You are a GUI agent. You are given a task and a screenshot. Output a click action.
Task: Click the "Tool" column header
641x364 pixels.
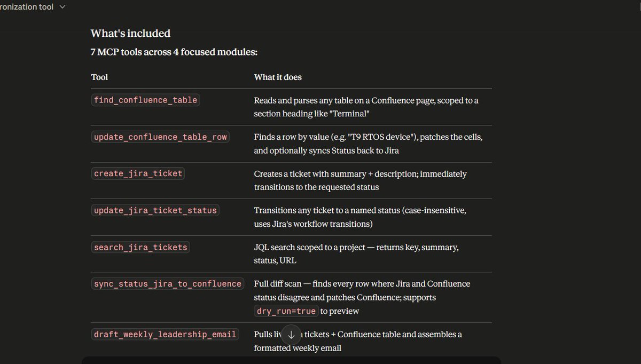coord(99,77)
